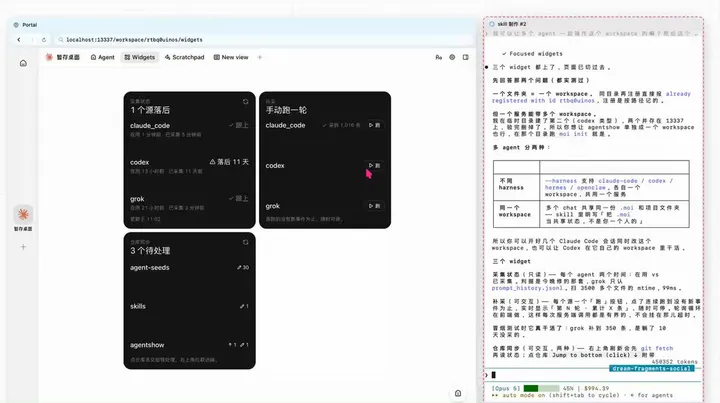Open the settings gear icon
This screenshot has height=403, width=720.
tap(452, 57)
